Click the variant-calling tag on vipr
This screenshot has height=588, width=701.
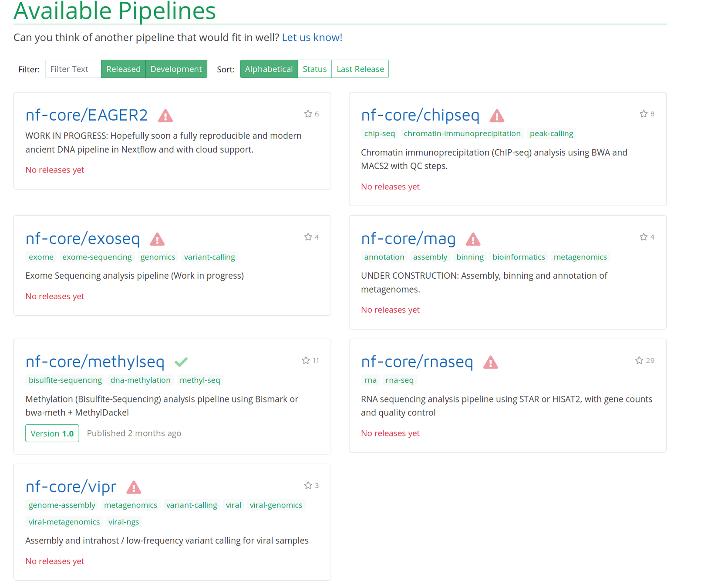pos(192,505)
